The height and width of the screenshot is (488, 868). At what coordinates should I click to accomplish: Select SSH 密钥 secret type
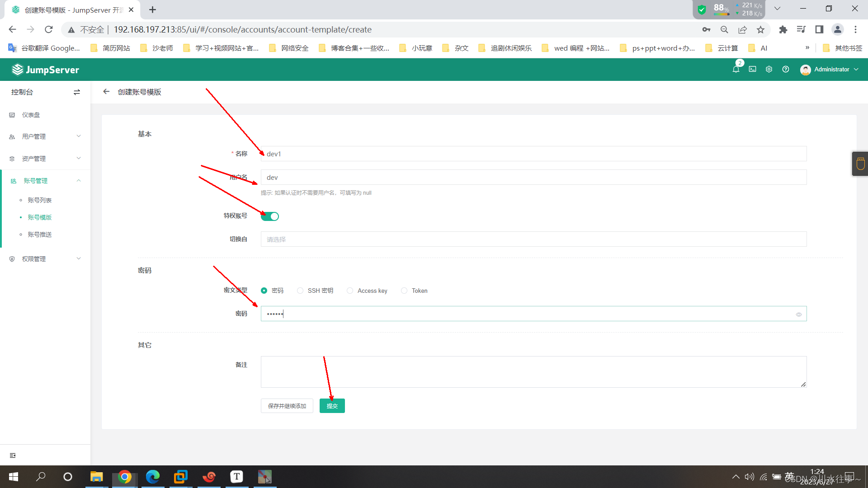click(300, 291)
